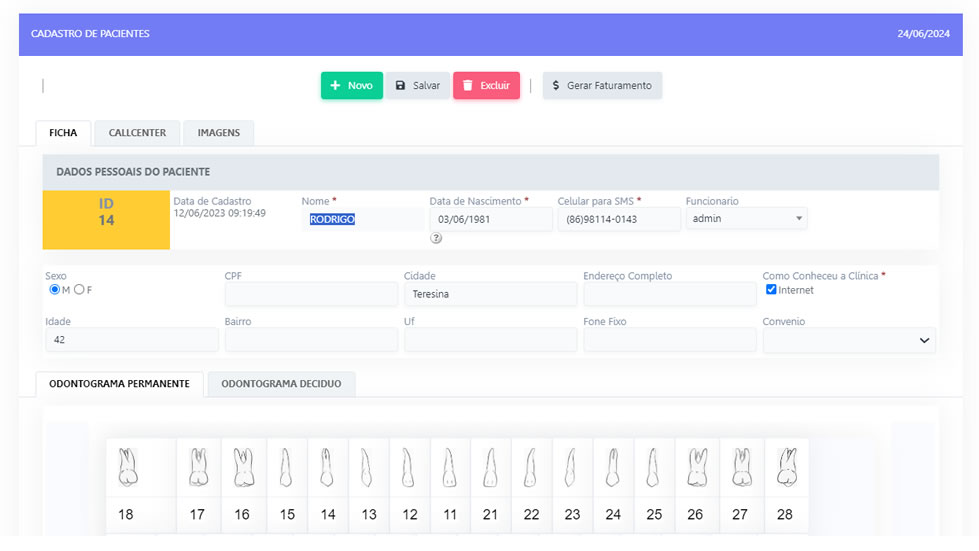Viewport: 979px width, 551px height.
Task: Click the tooth 18 icon in odontogram
Action: tap(126, 466)
